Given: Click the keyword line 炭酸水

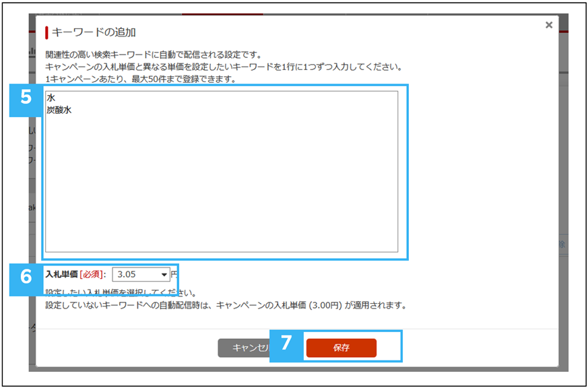Looking at the screenshot, I should pyautogui.click(x=59, y=110).
